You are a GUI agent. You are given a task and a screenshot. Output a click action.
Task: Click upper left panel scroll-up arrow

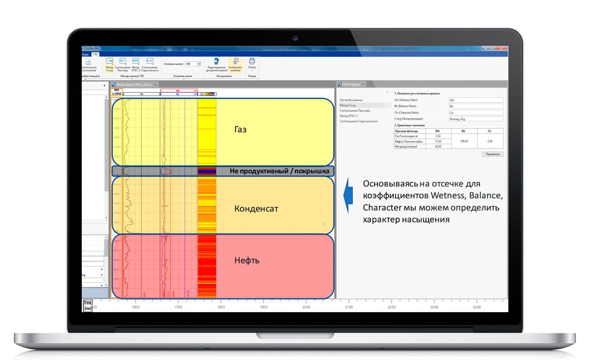point(106,97)
